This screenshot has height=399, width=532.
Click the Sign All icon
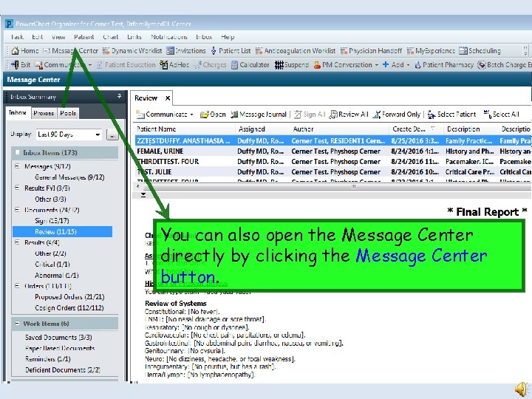[298, 115]
